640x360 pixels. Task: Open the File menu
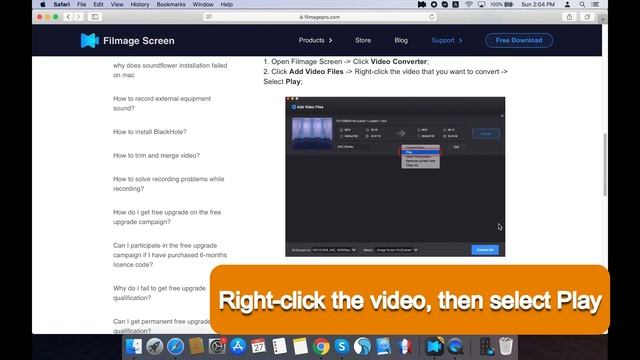tap(82, 4)
